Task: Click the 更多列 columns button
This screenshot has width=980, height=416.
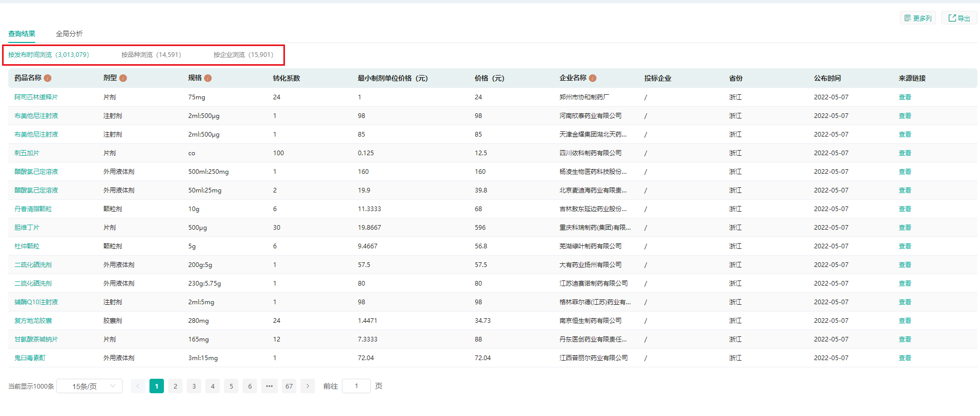Action: [x=917, y=18]
